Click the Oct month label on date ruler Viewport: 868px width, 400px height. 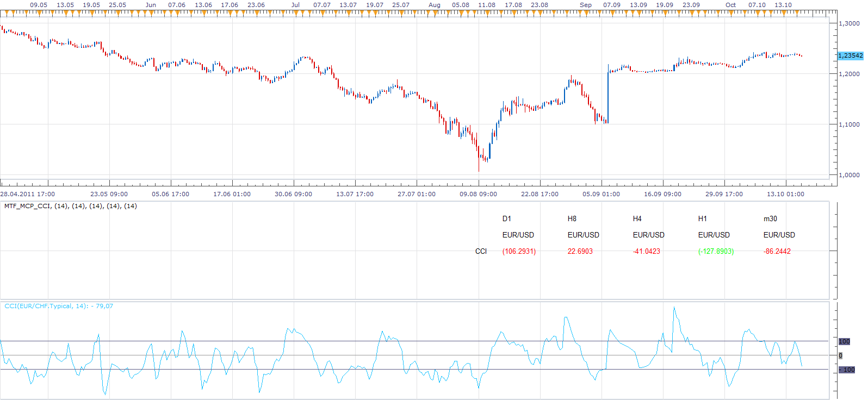(731, 5)
